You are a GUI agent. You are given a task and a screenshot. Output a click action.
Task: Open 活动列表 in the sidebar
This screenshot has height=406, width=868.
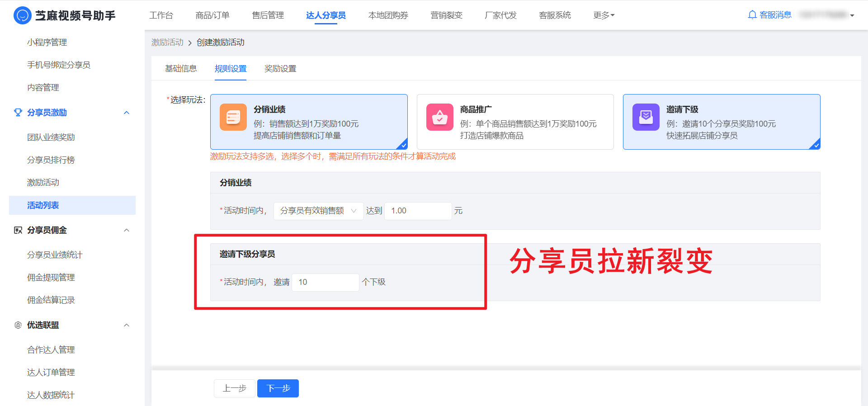(72, 205)
